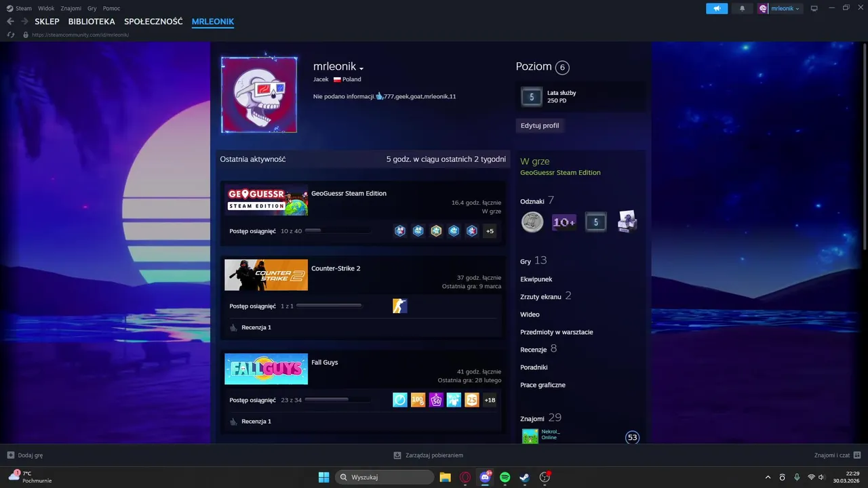Open the Odznaki 7 link
This screenshot has width=868, height=488.
pos(537,201)
